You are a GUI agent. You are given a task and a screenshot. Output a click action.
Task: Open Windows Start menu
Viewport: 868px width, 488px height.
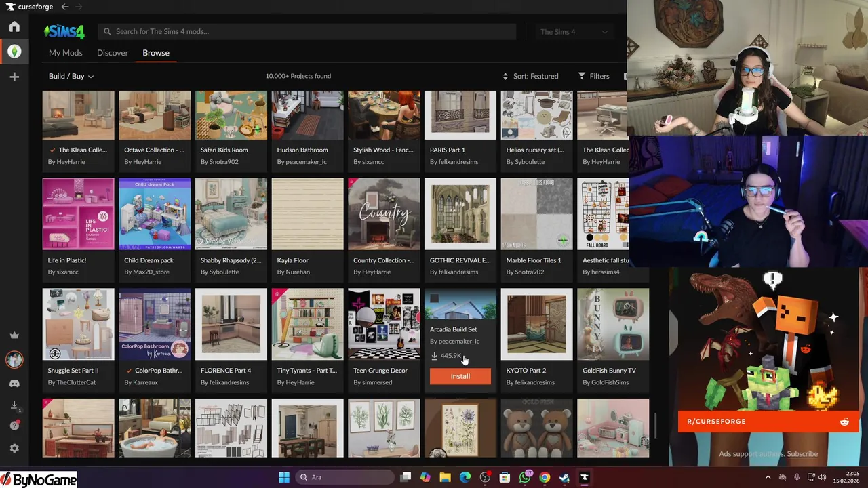tap(284, 477)
